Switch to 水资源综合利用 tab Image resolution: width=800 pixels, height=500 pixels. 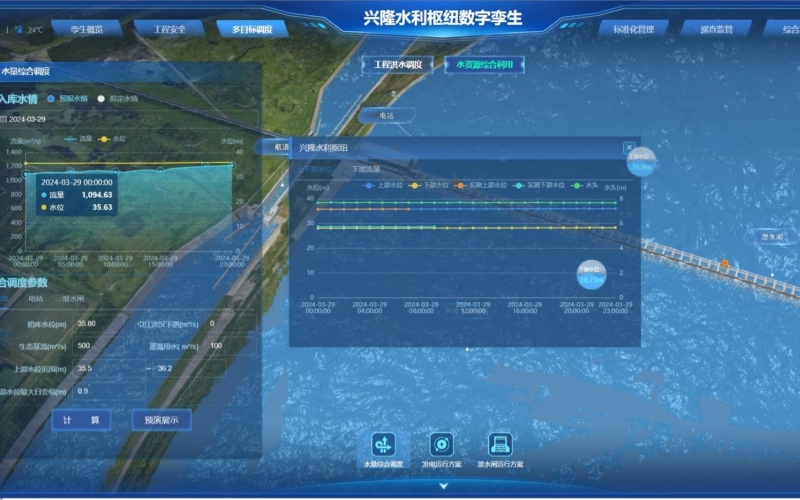tap(484, 65)
